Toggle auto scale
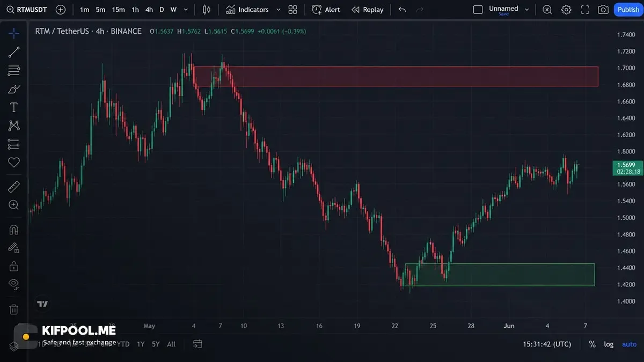This screenshot has height=362, width=644. (629, 344)
